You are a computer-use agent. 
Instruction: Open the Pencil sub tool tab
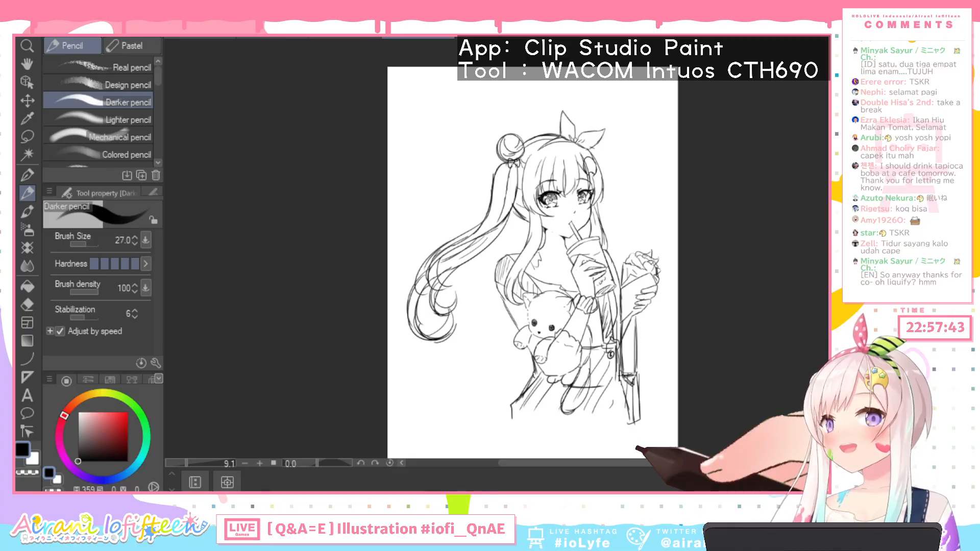(x=72, y=46)
